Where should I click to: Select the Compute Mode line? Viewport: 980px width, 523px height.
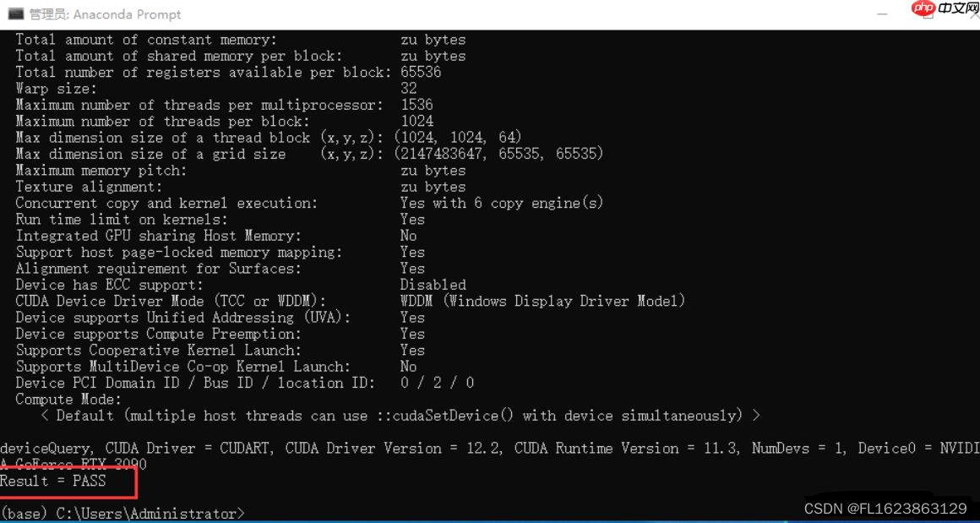pos(67,399)
